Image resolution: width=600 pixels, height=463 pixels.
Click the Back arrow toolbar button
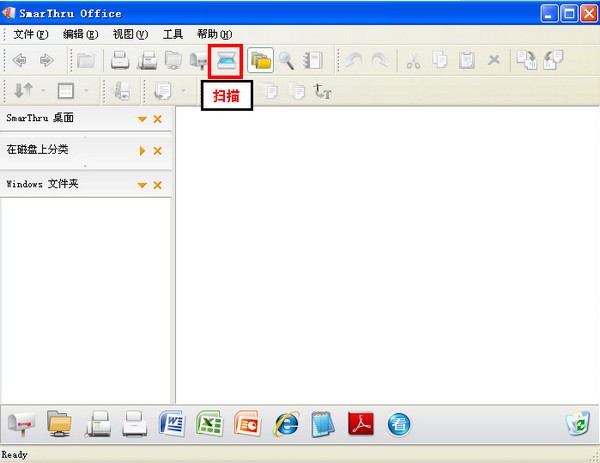(20, 60)
